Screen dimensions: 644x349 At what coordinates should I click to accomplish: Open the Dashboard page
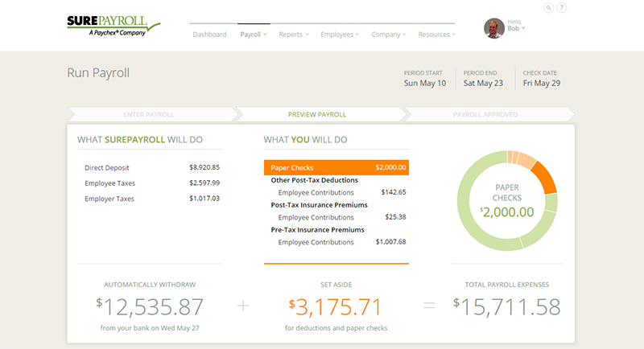coord(209,35)
